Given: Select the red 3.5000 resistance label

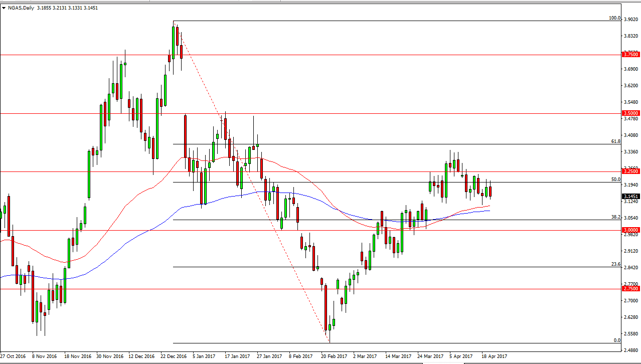Looking at the screenshot, I should click(x=631, y=113).
